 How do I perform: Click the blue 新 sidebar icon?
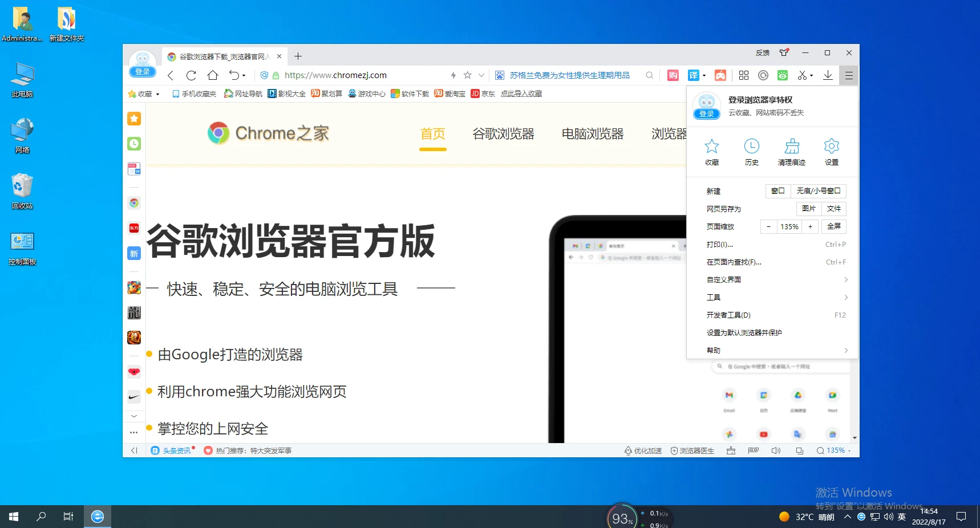[134, 254]
